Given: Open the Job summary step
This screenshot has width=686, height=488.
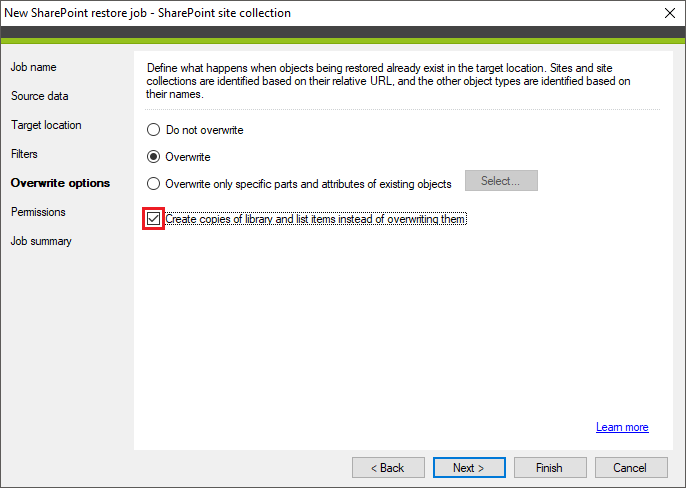Looking at the screenshot, I should tap(41, 241).
